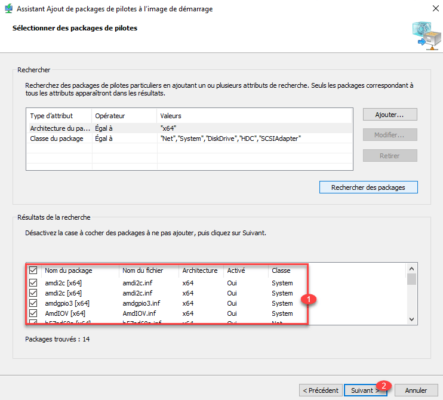Click the System class of the AmdIOV row
443x400 pixels.
pos(282,313)
